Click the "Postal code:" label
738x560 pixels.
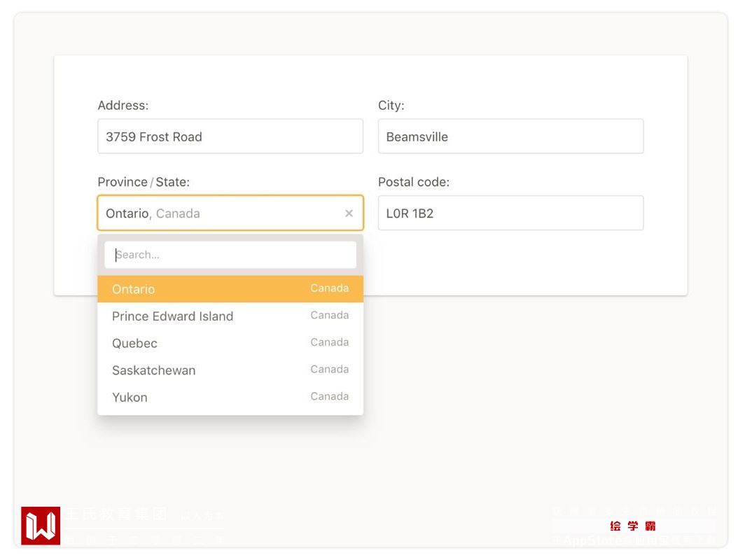(x=414, y=182)
